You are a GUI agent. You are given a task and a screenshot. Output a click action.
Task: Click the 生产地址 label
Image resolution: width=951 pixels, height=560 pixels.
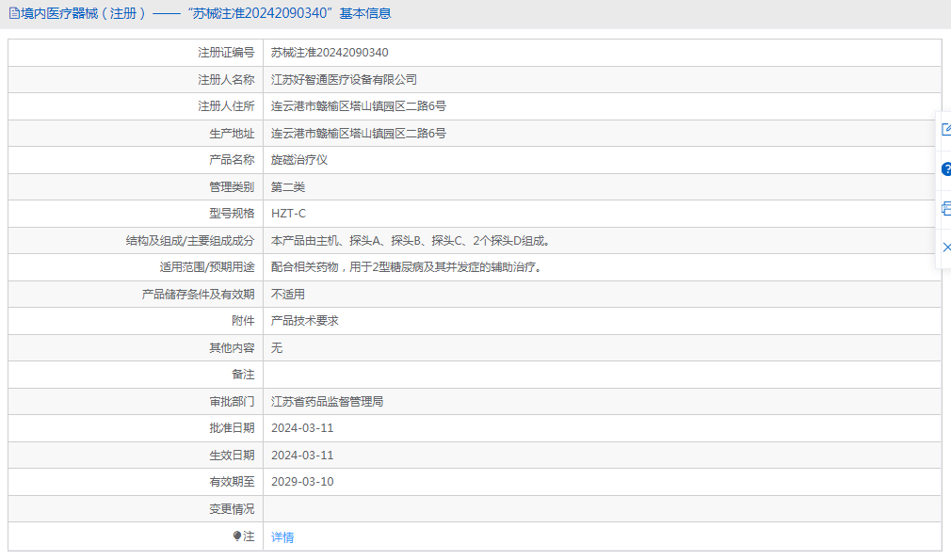(x=232, y=134)
